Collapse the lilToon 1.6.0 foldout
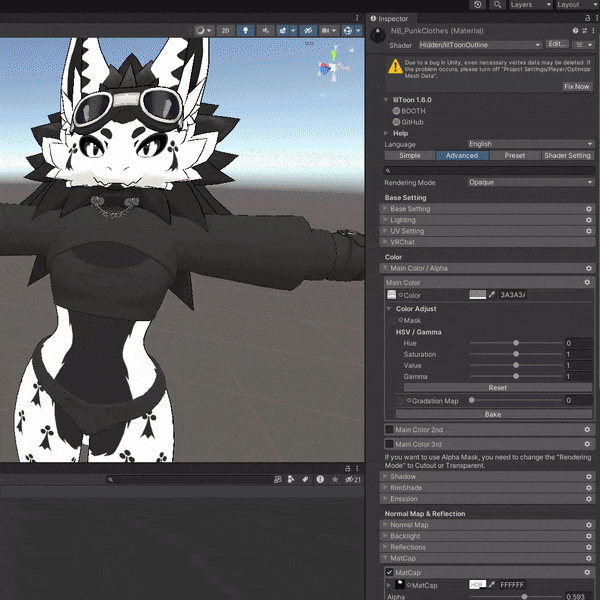Screen dimensions: 600x600 coord(386,100)
